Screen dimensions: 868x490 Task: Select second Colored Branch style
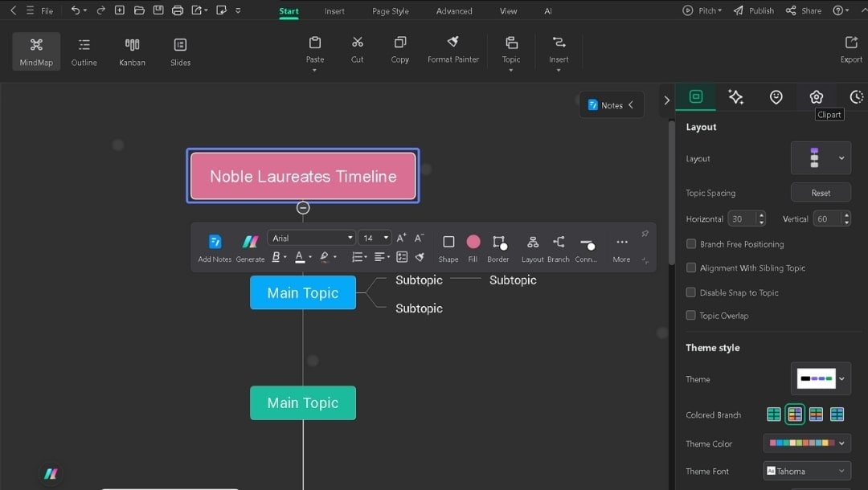(x=795, y=414)
